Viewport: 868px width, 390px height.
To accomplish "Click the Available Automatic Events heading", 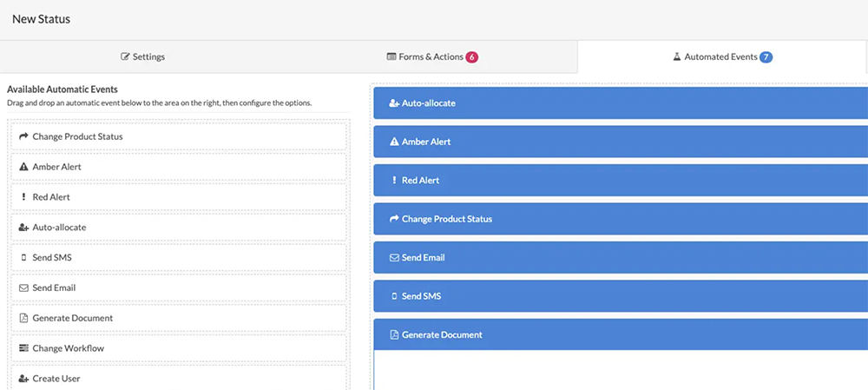I will tap(62, 89).
